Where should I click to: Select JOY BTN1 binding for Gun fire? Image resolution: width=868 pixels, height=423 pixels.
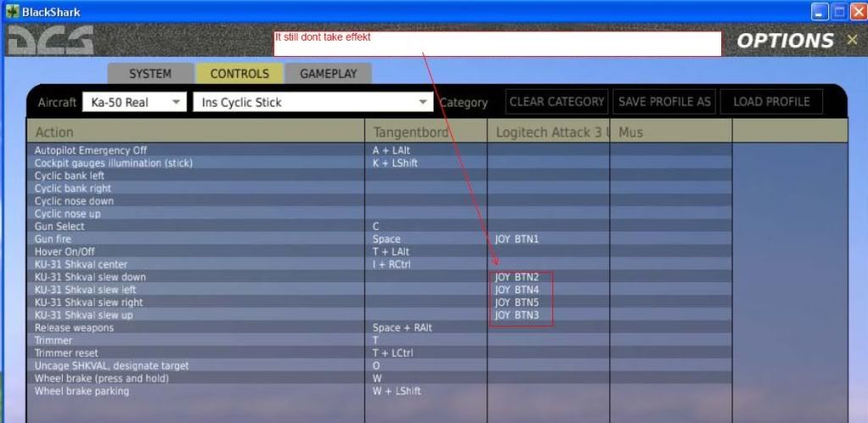[x=517, y=239]
